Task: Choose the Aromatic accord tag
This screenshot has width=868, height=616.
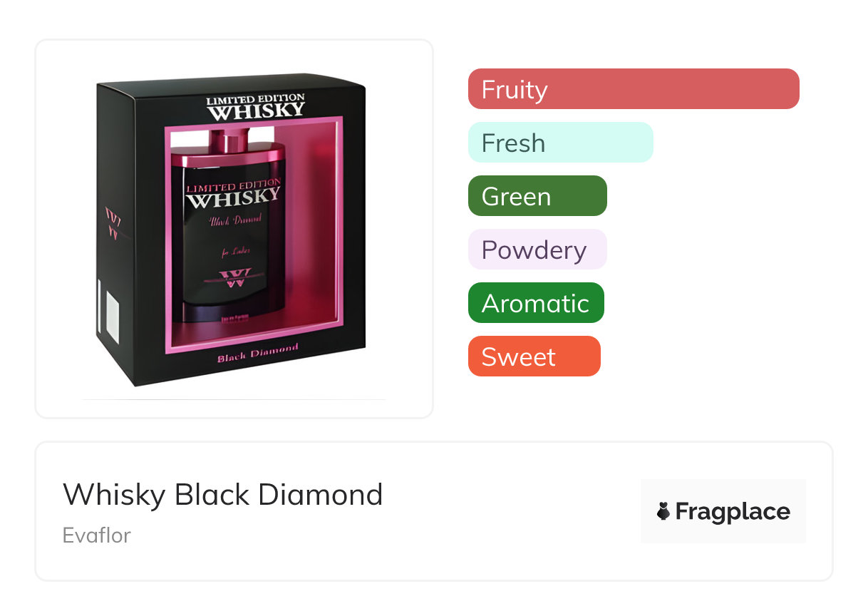Action: [536, 303]
